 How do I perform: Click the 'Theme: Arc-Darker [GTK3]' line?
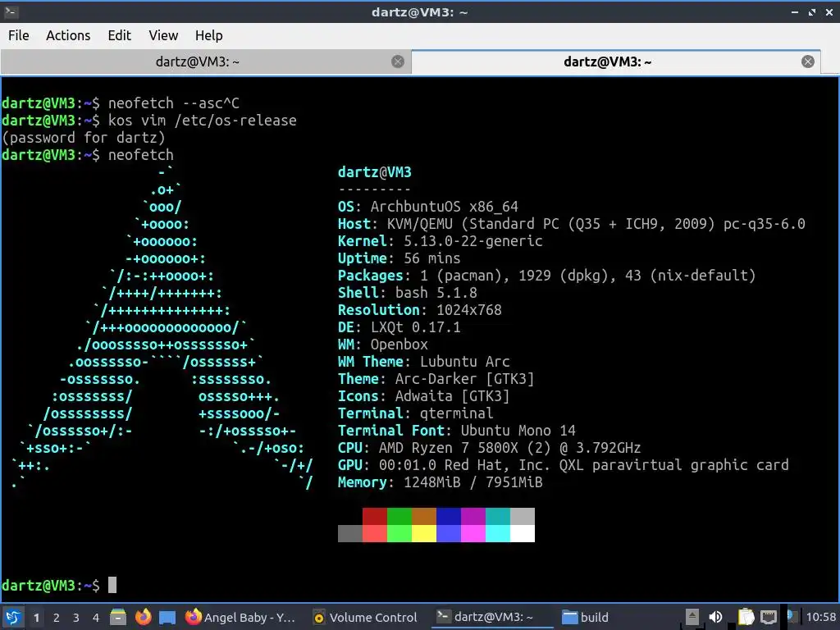[x=436, y=379]
